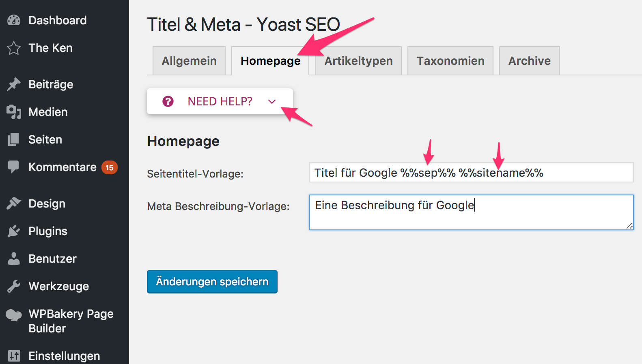Click the Medien media icon
The image size is (642, 364).
[14, 112]
